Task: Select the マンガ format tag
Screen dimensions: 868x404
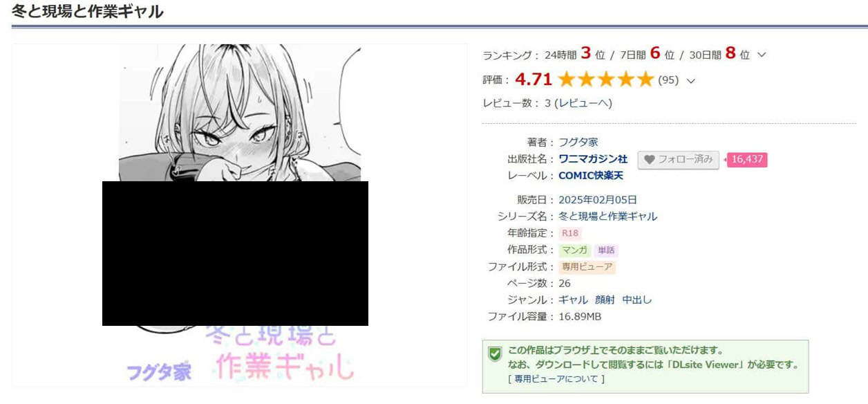Action: tap(574, 250)
